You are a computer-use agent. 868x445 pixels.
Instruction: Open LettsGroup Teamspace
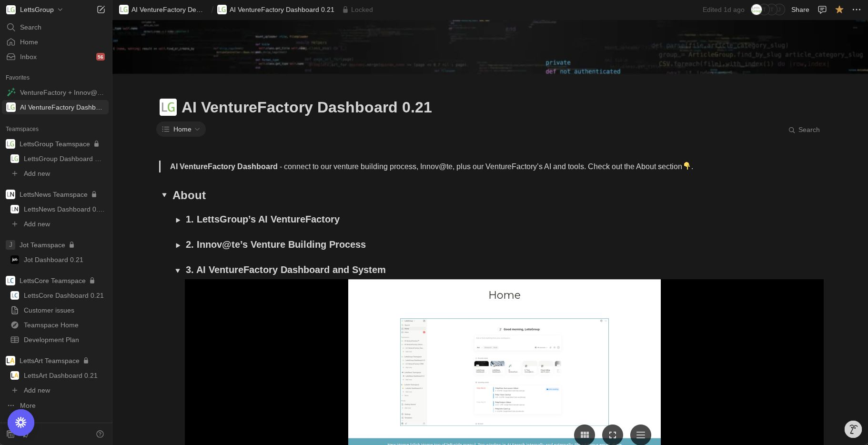[x=54, y=144]
